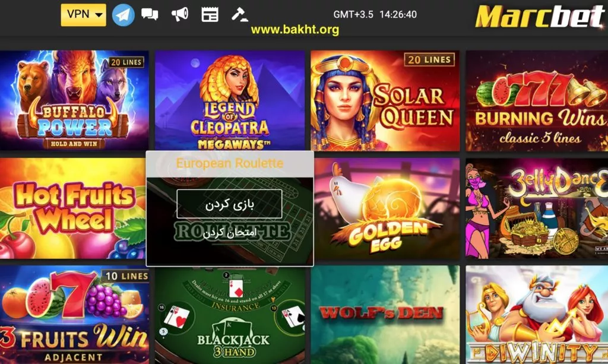Open the Solar Queen game tile
The width and height of the screenshot is (608, 364).
[385, 100]
